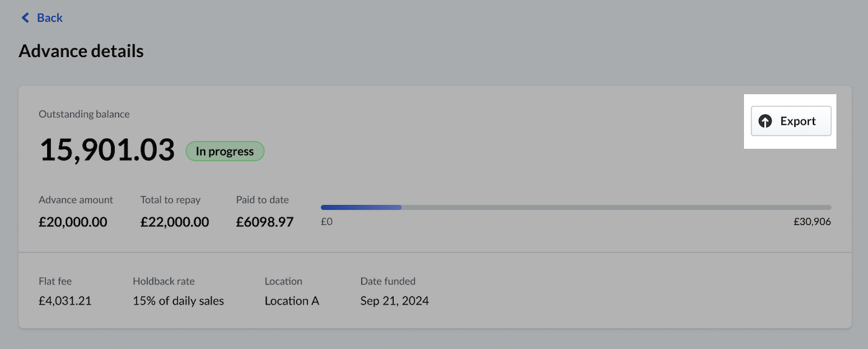Click the 15% of daily sales text
This screenshot has height=349, width=868.
pos(178,301)
